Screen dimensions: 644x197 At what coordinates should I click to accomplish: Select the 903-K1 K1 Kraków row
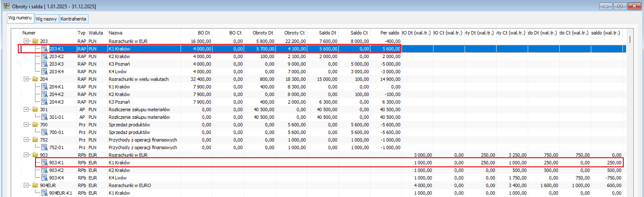[x=329, y=163]
